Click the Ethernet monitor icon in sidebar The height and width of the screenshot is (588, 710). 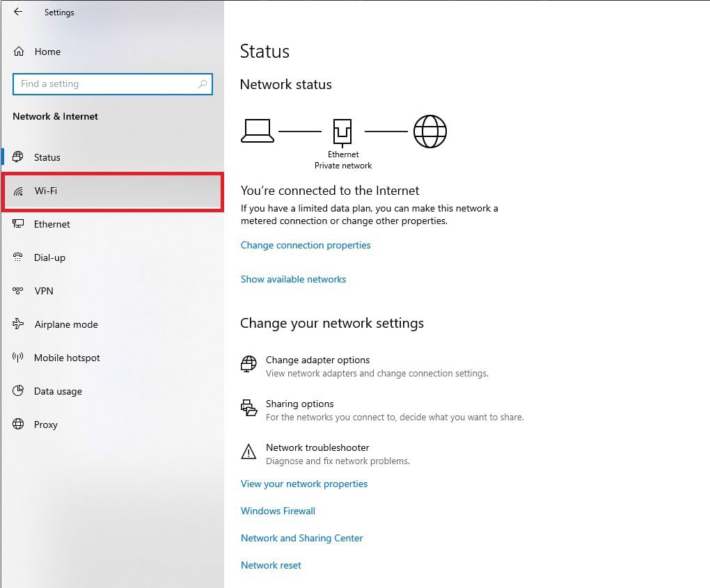pyautogui.click(x=17, y=223)
